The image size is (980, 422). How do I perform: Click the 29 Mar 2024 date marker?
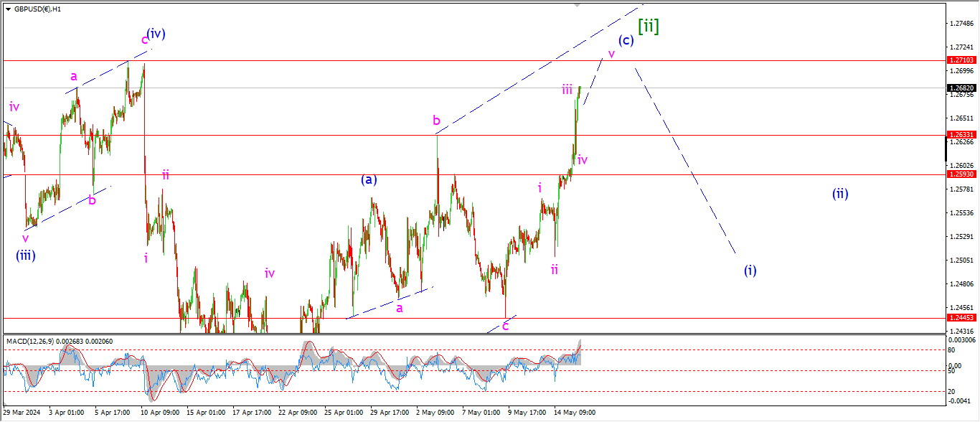22,413
